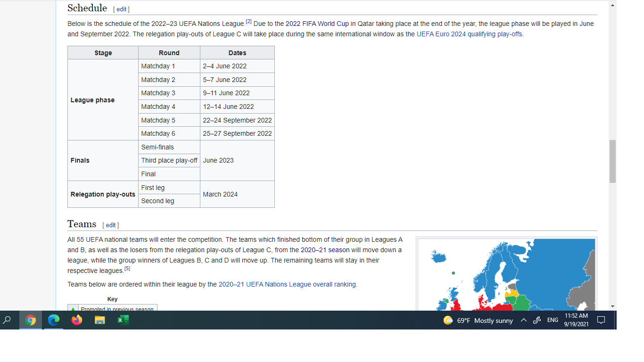Click the 5–7 June 2022 date cell
Viewport: 644px width, 362px height.
[237, 80]
